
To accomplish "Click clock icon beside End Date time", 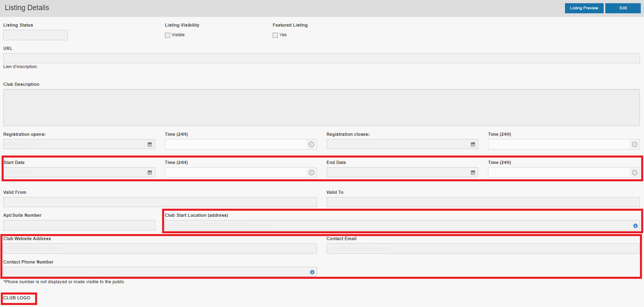I will coord(634,172).
